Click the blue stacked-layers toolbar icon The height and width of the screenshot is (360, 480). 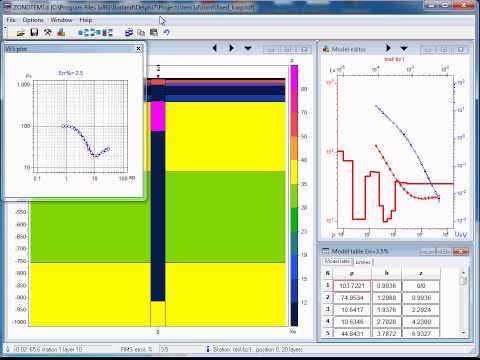129,32
